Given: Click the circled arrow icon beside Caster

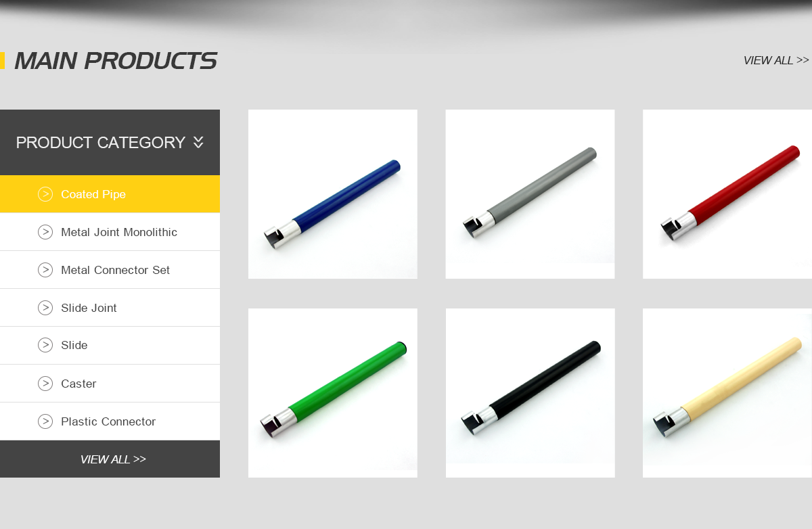Looking at the screenshot, I should (x=45, y=384).
